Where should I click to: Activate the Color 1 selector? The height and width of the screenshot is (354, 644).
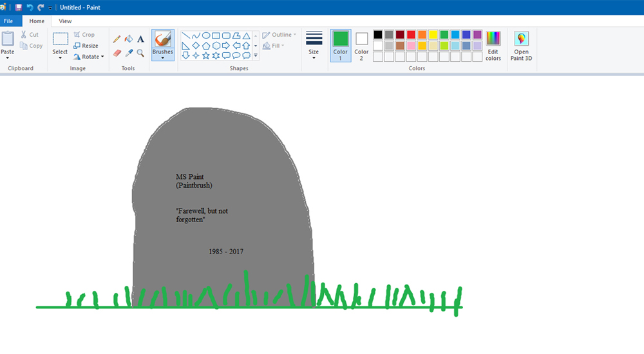tap(341, 46)
